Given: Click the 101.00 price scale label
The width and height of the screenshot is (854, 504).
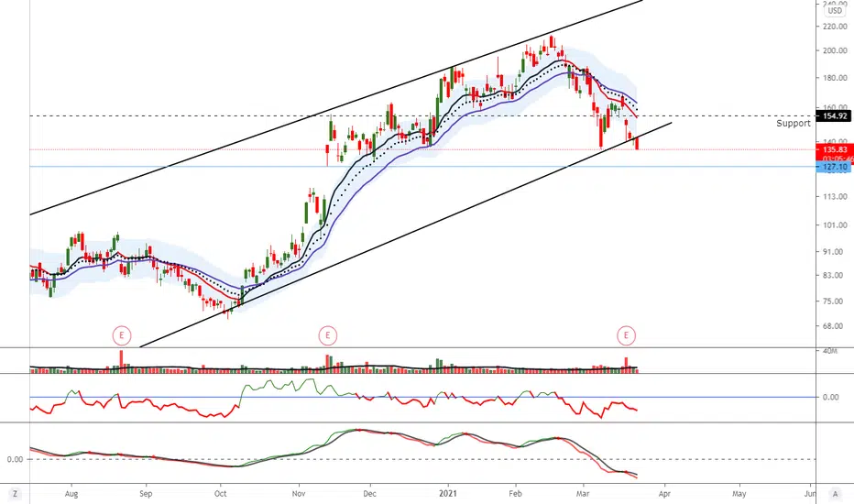Looking at the screenshot, I should click(835, 225).
